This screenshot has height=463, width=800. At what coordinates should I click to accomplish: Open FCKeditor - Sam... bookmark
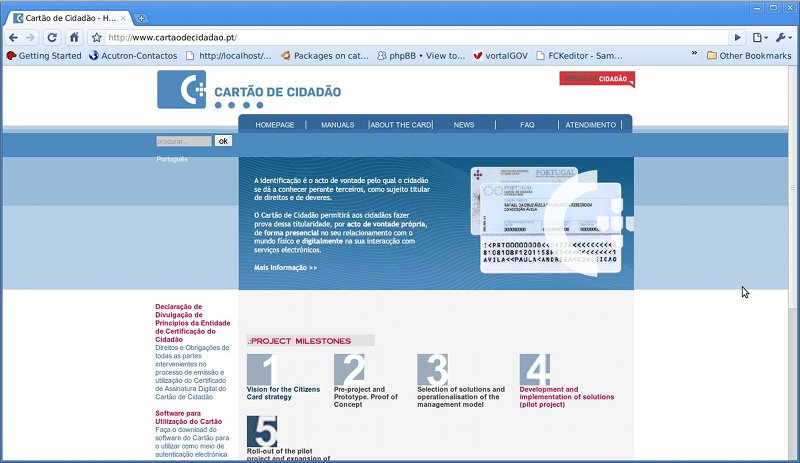pyautogui.click(x=579, y=56)
